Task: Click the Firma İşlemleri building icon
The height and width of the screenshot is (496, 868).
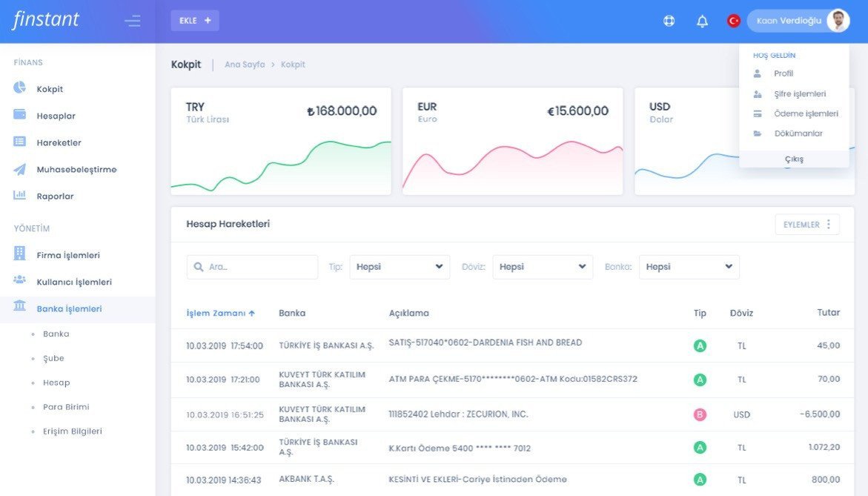Action: [20, 254]
